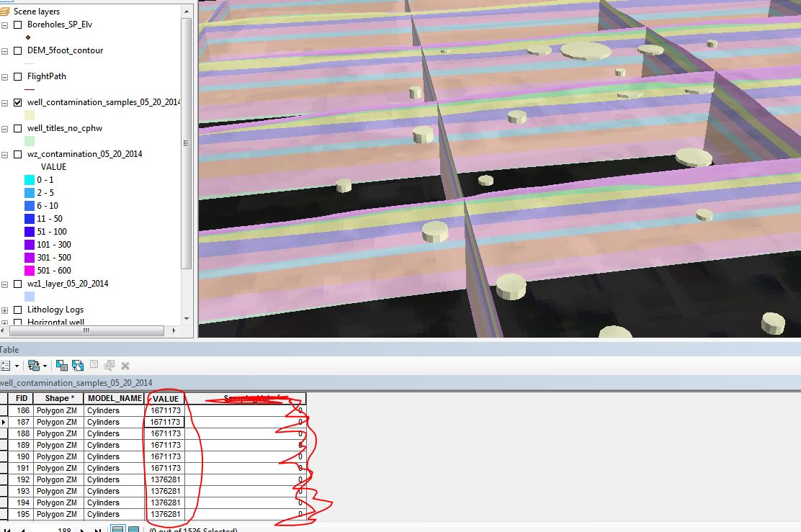801x532 pixels.
Task: Click the Zoom To Selected icon
Action: [x=109, y=366]
